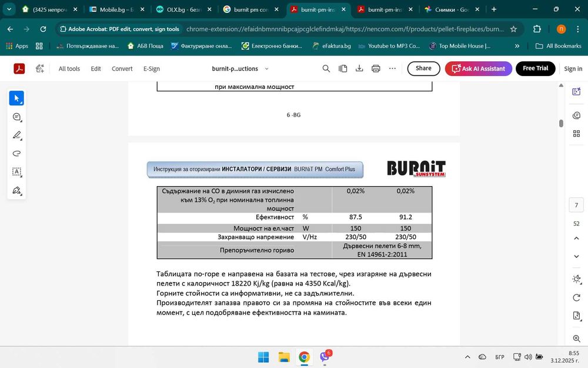The image size is (588, 368).
Task: Open Windows Start menu
Action: 263,357
